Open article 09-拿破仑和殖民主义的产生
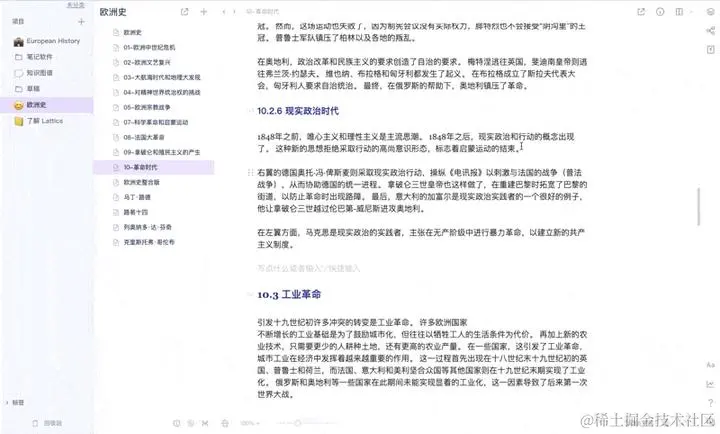 (x=157, y=152)
